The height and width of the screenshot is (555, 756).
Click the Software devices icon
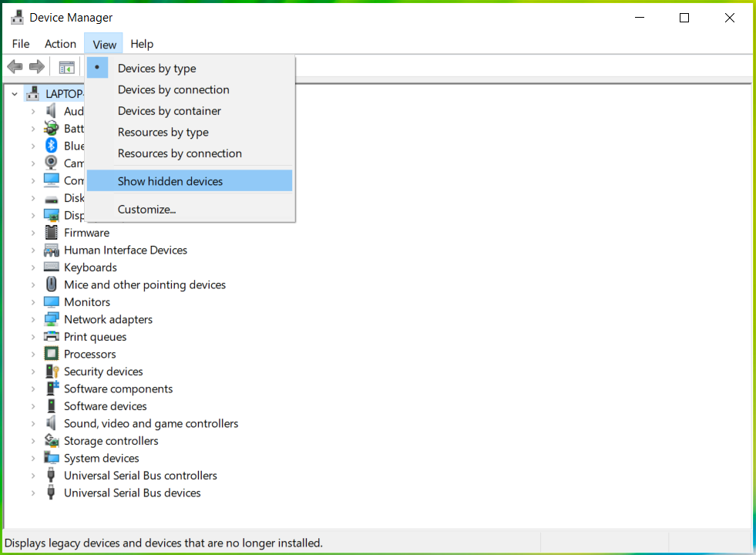(51, 406)
